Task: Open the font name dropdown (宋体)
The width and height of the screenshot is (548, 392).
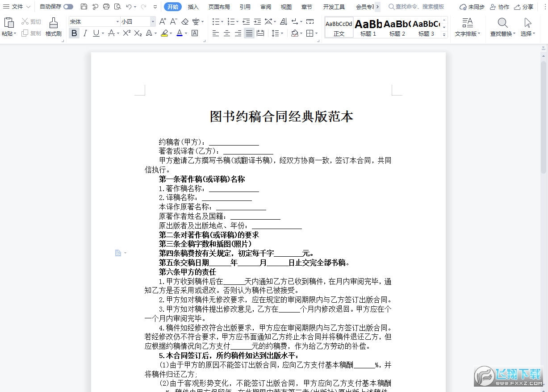Action: tap(117, 21)
